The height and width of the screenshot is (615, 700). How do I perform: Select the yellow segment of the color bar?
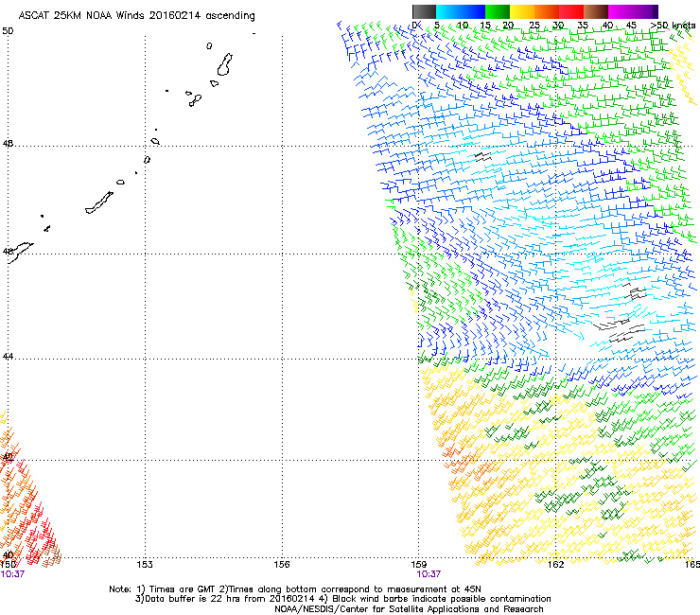coord(522,11)
